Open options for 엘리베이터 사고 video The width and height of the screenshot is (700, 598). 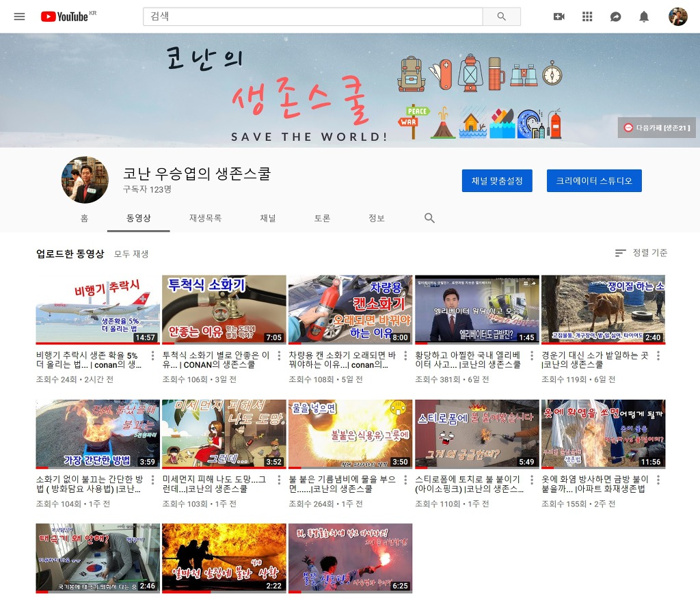pos(532,355)
